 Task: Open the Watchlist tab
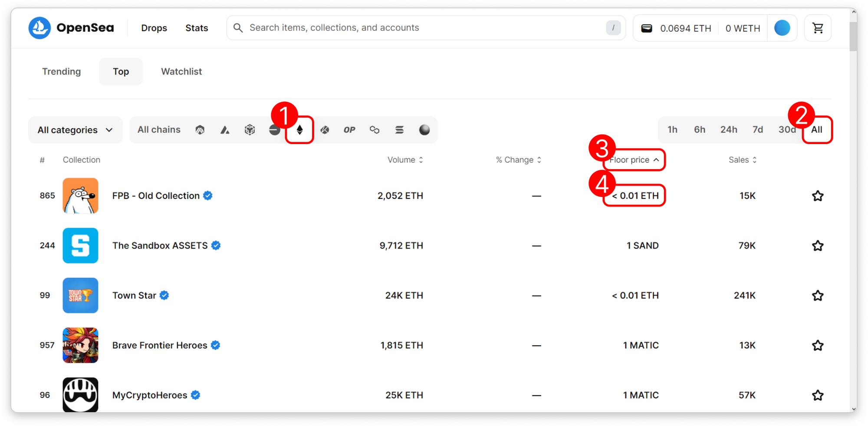[x=181, y=72]
